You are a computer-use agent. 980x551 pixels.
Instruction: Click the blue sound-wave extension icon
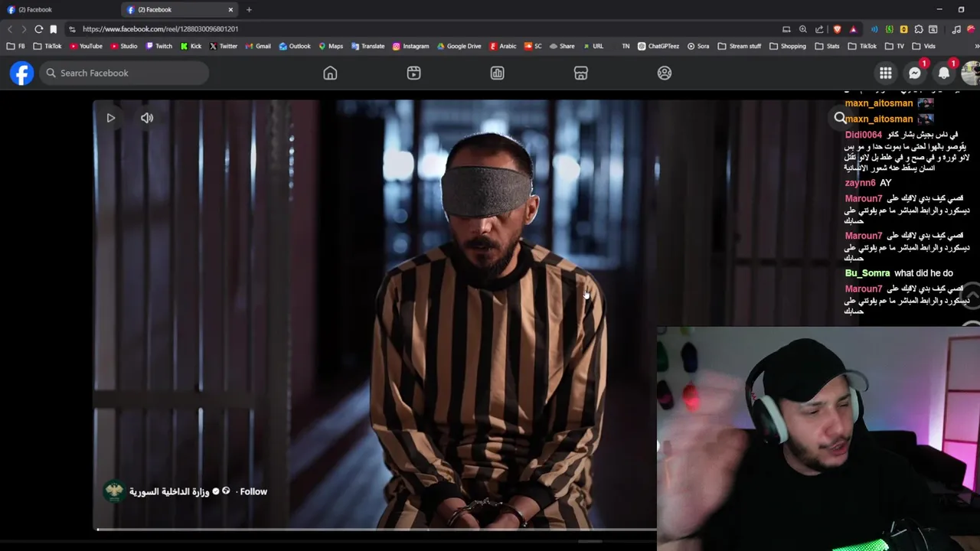click(874, 29)
